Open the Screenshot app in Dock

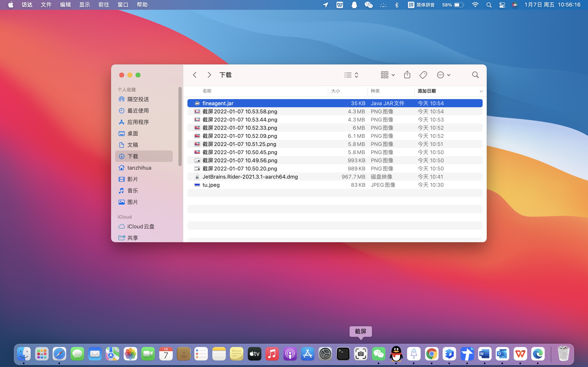pyautogui.click(x=361, y=354)
